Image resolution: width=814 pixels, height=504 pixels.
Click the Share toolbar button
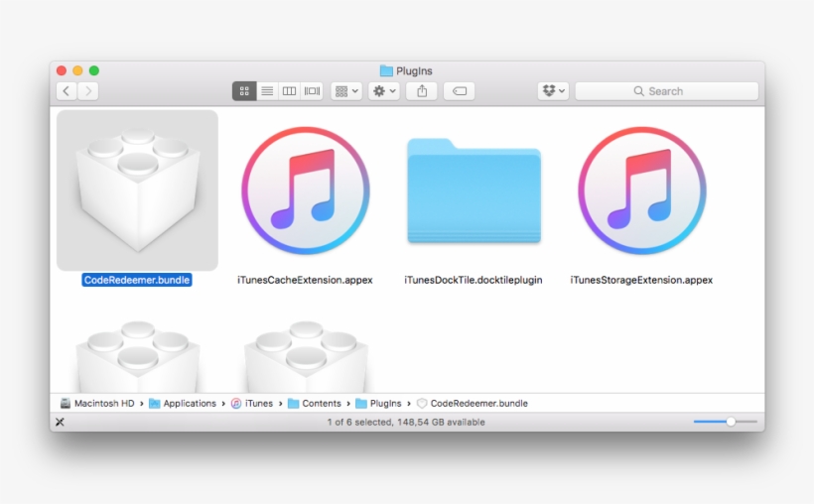pyautogui.click(x=422, y=91)
